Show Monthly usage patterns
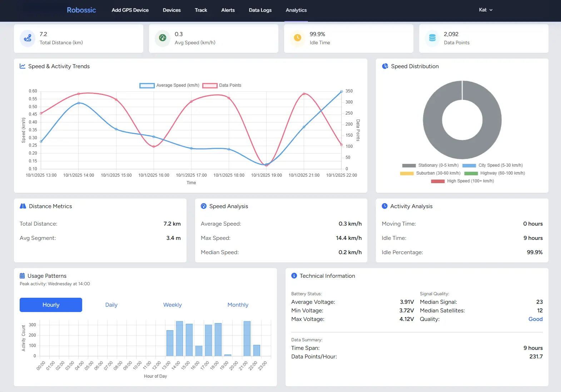561x392 pixels. 238,305
